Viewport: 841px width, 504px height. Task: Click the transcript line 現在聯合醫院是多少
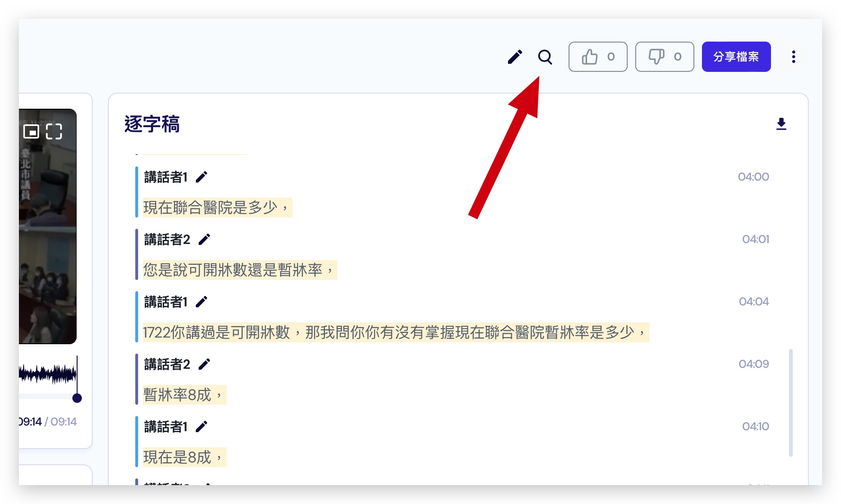217,208
